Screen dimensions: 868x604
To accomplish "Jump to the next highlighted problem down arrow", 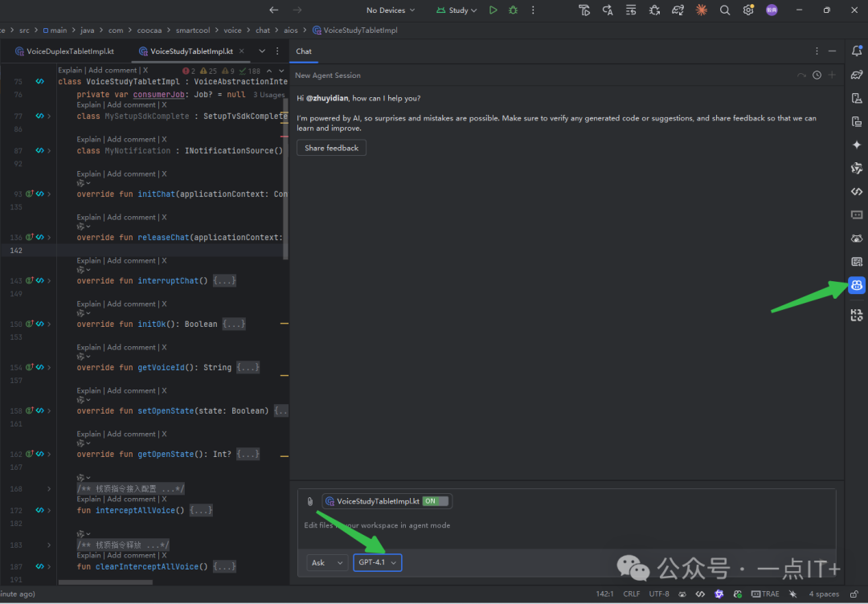I will (282, 71).
